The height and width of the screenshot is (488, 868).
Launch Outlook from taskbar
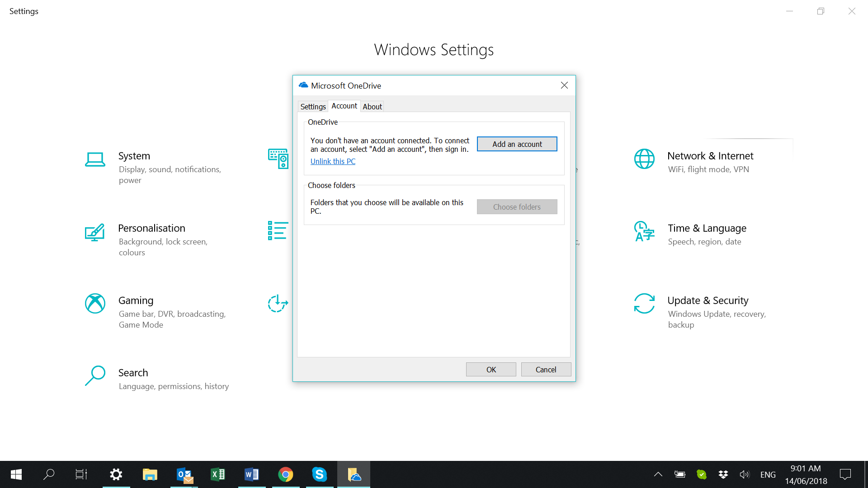tap(184, 474)
